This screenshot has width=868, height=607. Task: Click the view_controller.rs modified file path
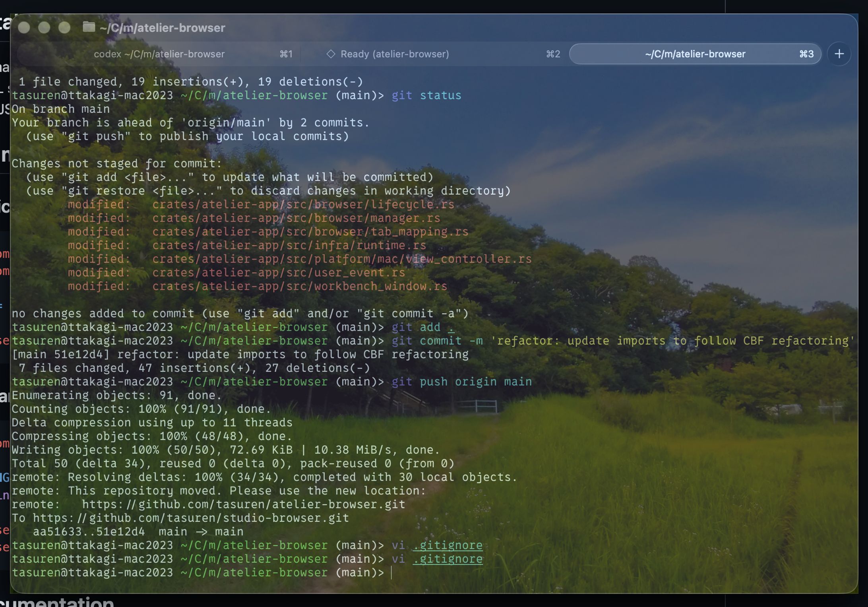pyautogui.click(x=342, y=259)
